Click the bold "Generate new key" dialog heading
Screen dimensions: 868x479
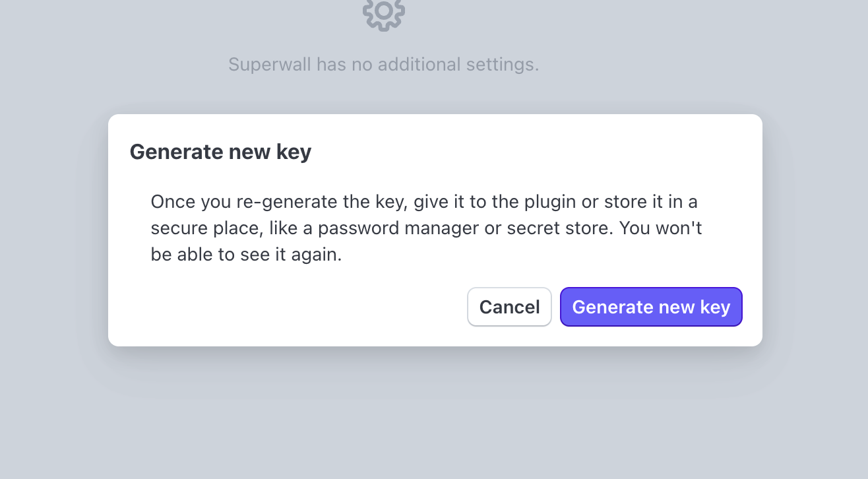[x=220, y=152]
